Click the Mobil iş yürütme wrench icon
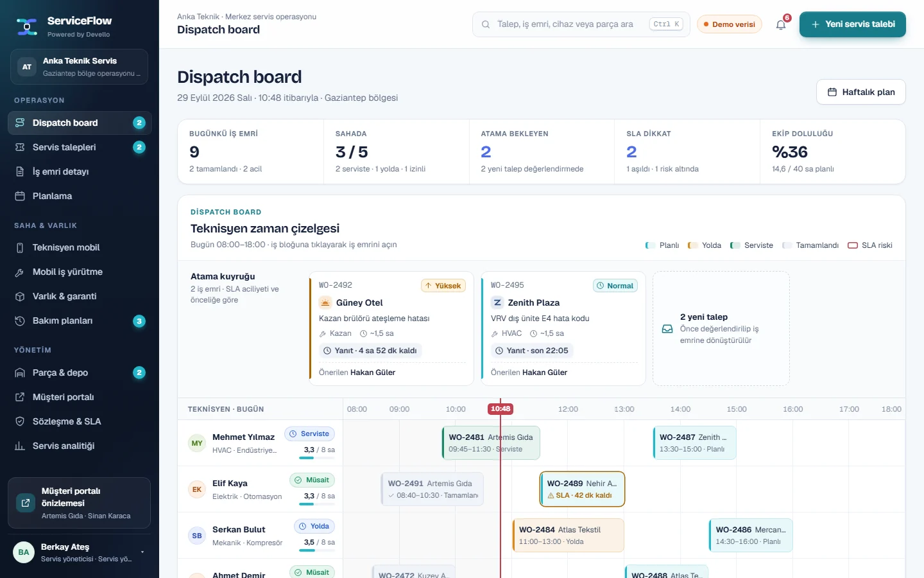This screenshot has width=924, height=578. pos(20,272)
